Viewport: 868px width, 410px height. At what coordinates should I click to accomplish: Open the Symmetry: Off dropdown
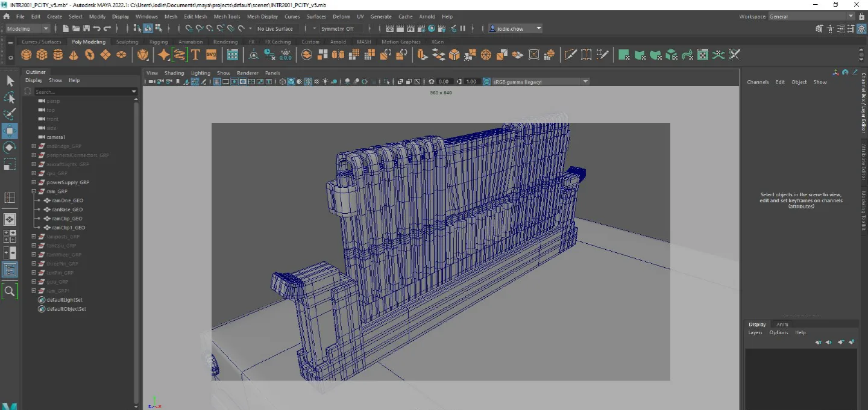(x=342, y=28)
